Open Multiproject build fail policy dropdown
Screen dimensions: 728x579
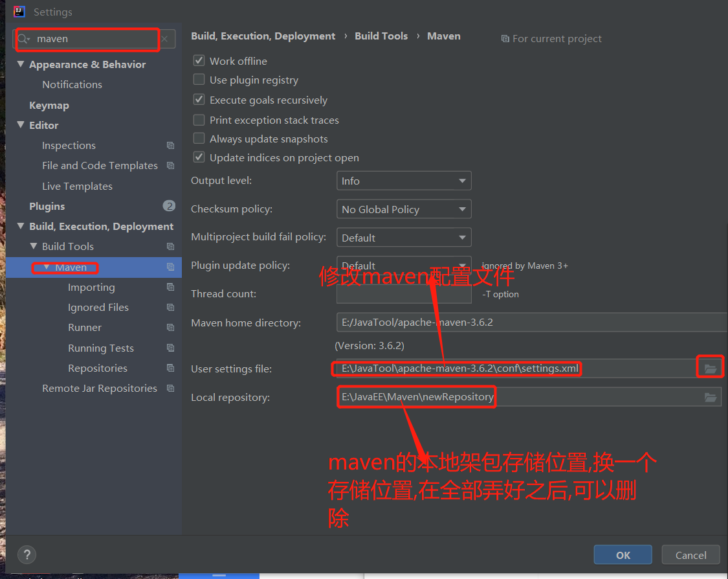[404, 238]
